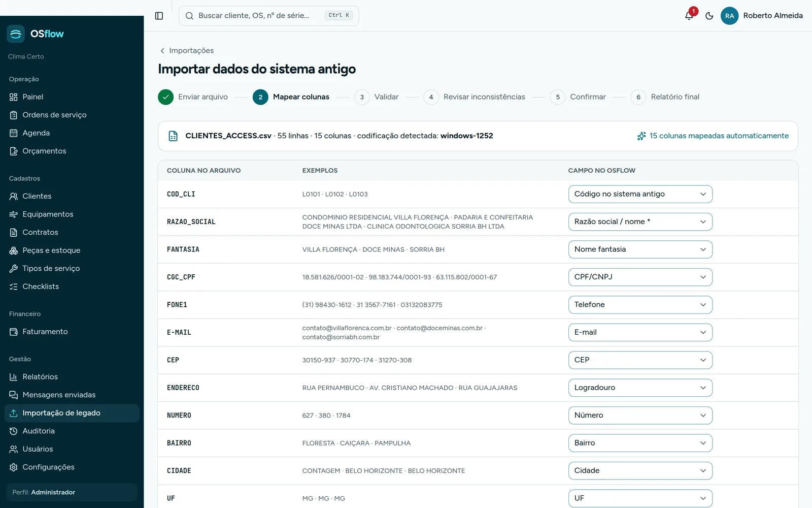Click the Enviar arquivo completed step
Image resolution: width=812 pixels, height=508 pixels.
(x=193, y=97)
